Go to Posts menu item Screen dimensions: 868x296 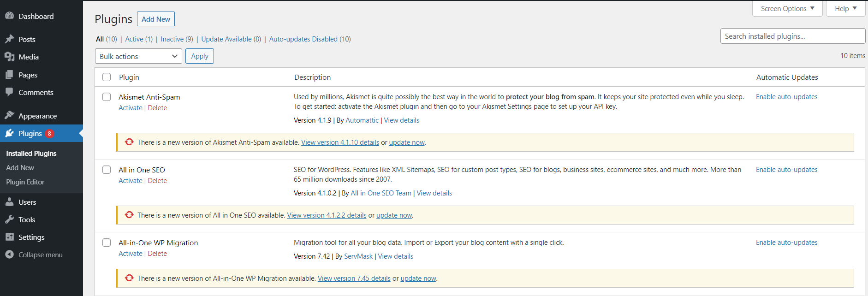(x=27, y=39)
